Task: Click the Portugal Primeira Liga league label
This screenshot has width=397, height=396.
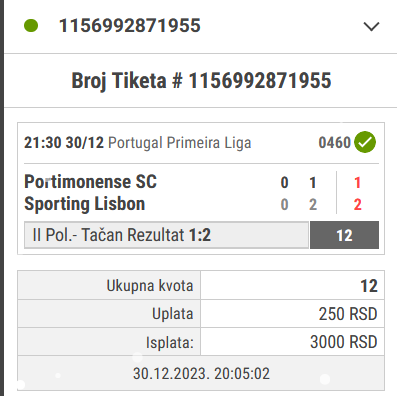Action: pos(180,143)
